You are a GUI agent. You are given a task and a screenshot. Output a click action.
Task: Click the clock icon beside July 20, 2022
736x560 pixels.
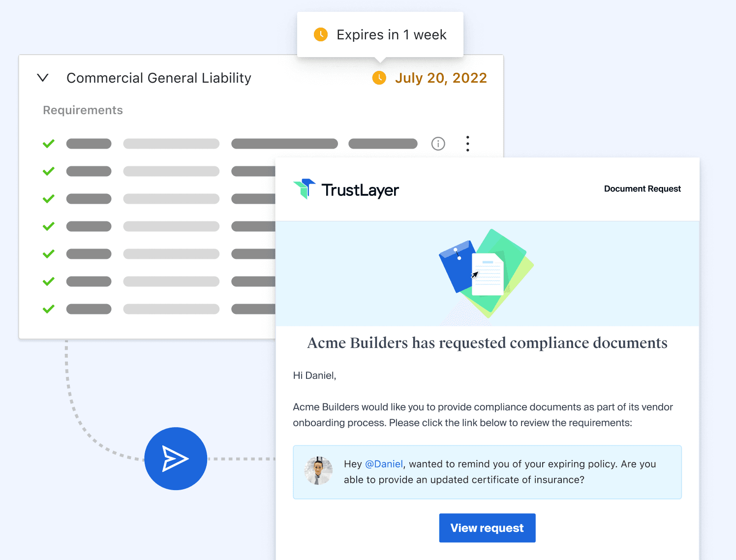(x=379, y=78)
